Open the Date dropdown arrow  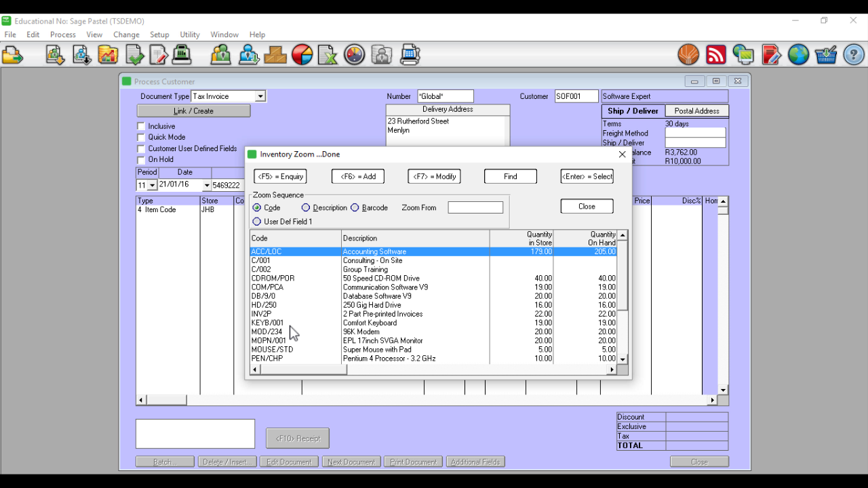tap(207, 186)
